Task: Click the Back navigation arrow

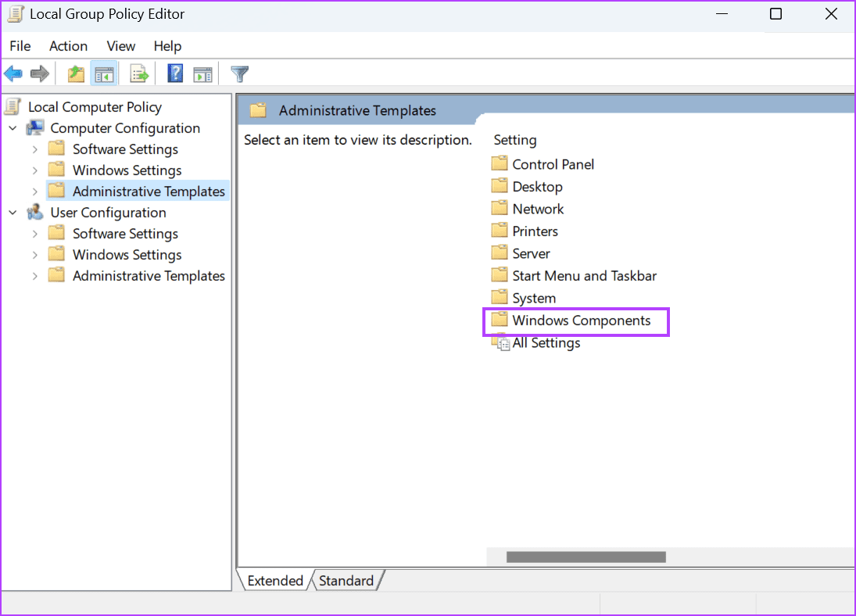Action: pyautogui.click(x=13, y=73)
